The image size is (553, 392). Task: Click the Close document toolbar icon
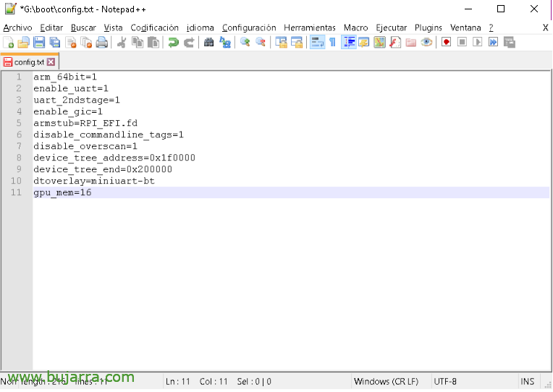(x=70, y=42)
